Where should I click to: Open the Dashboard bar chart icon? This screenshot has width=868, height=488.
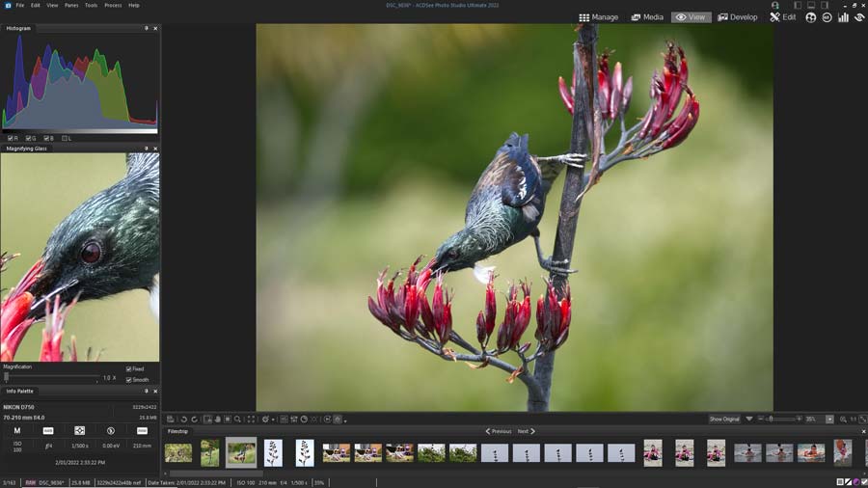(844, 17)
